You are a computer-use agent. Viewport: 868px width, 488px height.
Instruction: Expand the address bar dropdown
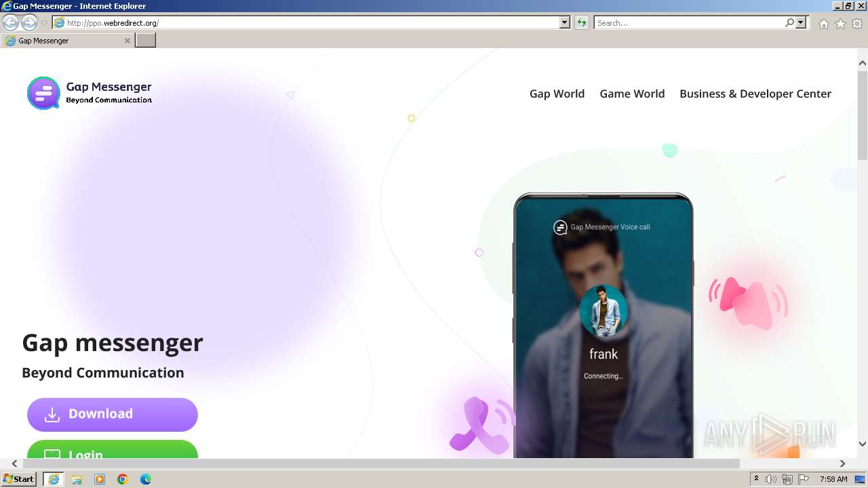[x=565, y=23]
